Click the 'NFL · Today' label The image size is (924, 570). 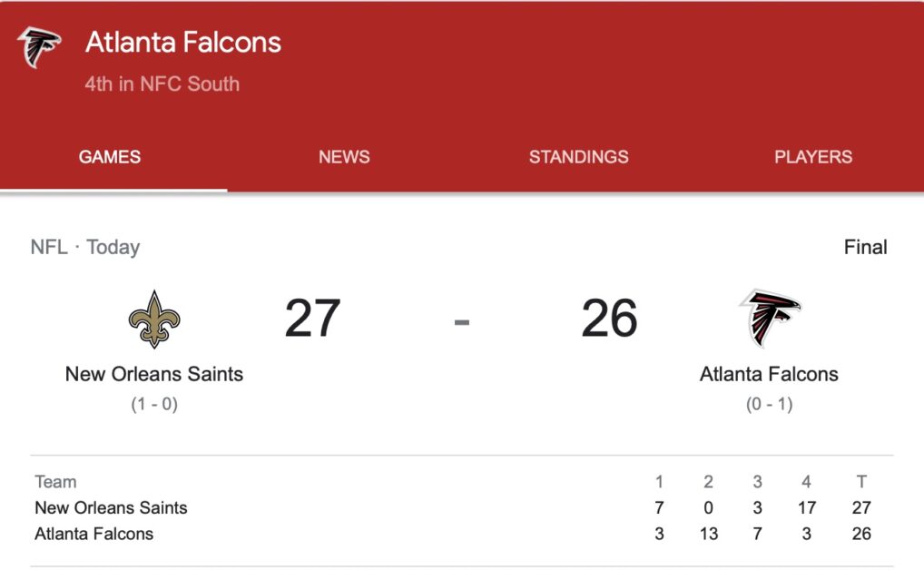pos(85,247)
